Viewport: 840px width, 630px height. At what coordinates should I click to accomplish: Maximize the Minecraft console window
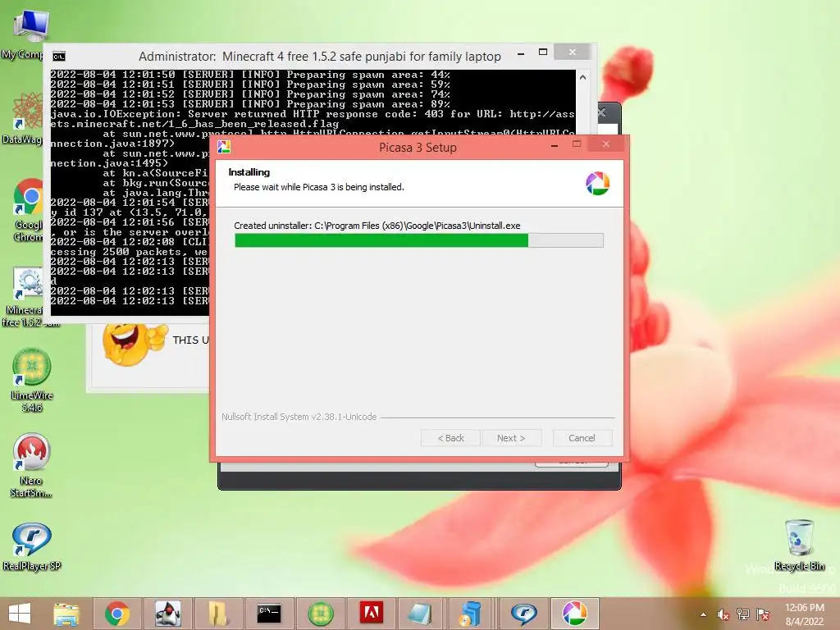tap(543, 52)
